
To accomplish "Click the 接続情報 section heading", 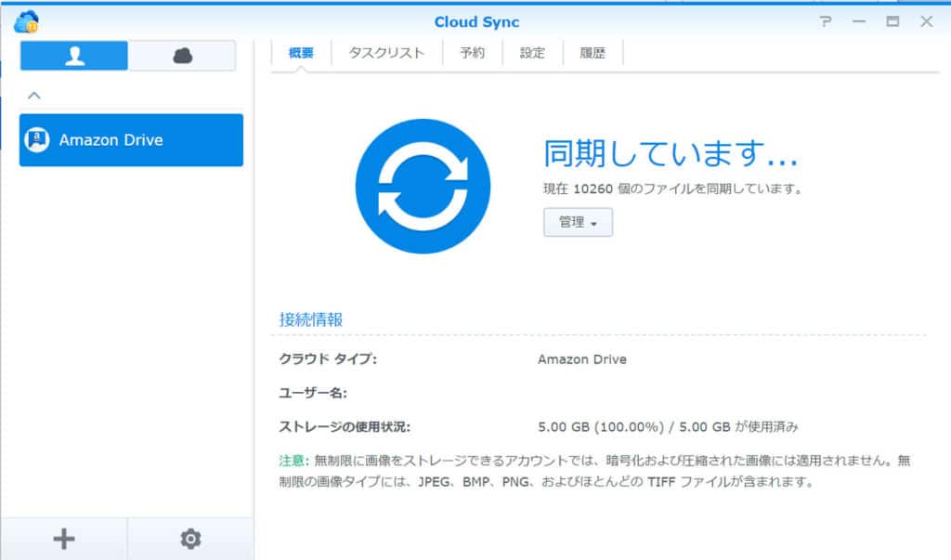I will point(310,319).
